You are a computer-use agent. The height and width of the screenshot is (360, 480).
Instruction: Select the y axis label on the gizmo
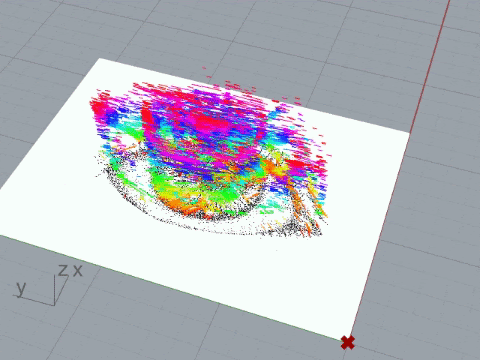(x=21, y=288)
